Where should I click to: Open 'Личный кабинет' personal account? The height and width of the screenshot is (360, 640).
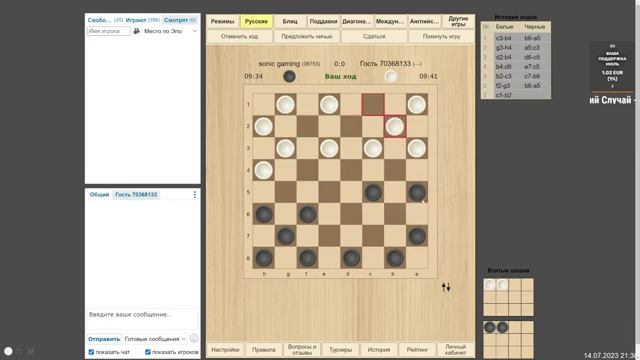pos(456,349)
